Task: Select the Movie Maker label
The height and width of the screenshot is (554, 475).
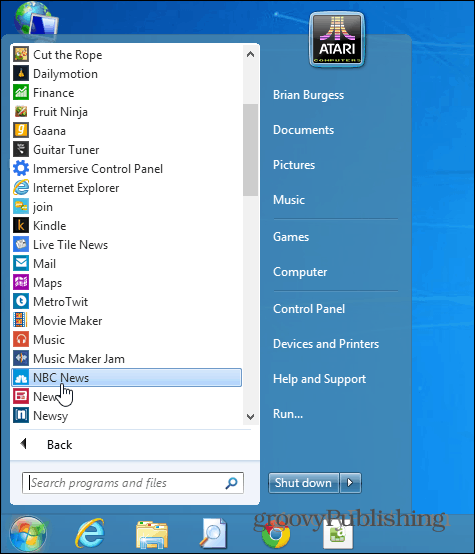Action: pos(68,321)
